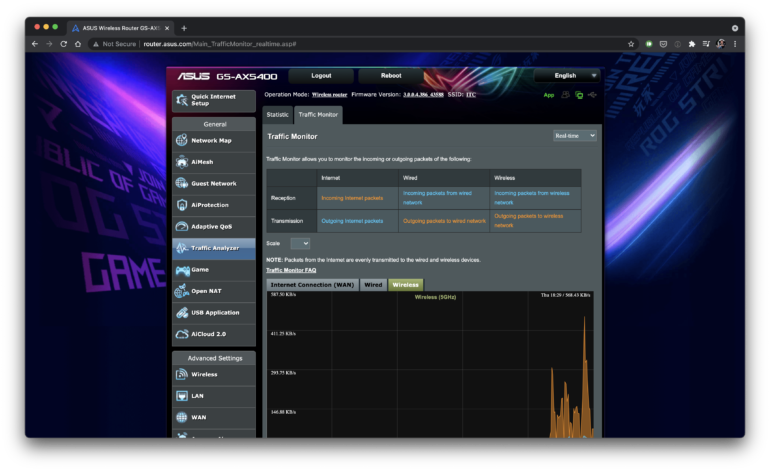Click the Guest Network icon
The width and height of the screenshot is (770, 471).
click(x=182, y=183)
